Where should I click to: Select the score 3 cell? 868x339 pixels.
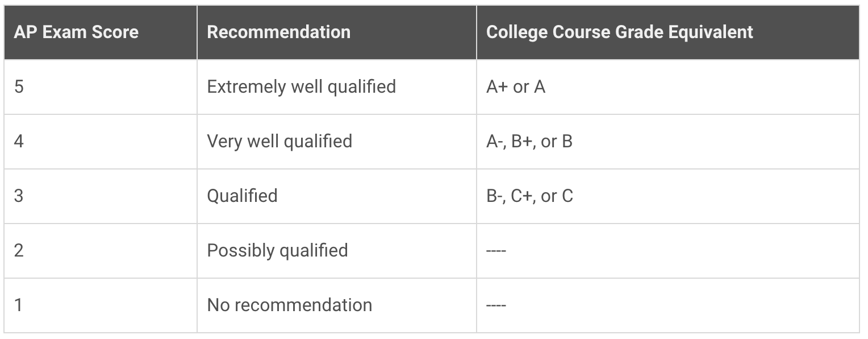[101, 196]
